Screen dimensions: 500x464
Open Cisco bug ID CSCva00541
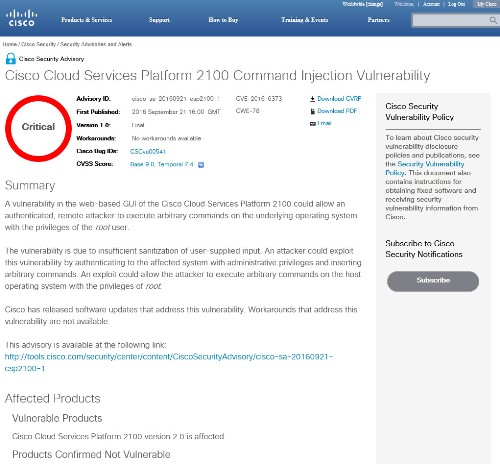pos(148,152)
